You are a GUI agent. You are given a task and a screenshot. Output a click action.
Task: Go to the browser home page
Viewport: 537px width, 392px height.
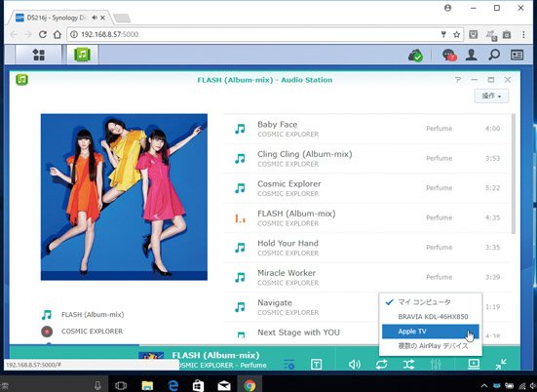tap(58, 34)
